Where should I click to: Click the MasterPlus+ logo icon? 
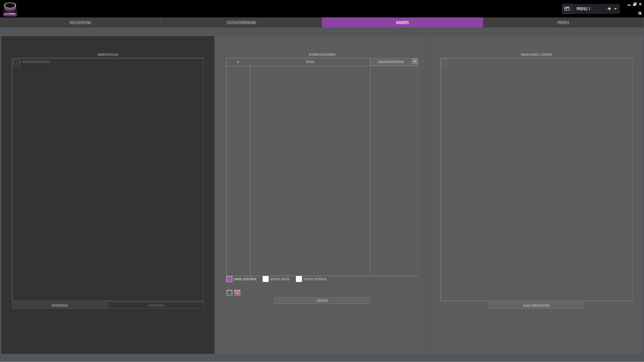tap(10, 9)
